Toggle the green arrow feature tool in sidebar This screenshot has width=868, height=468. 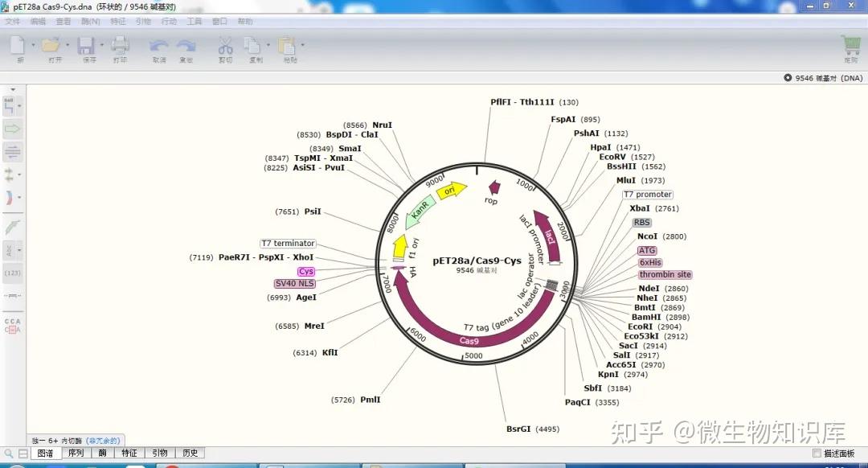click(x=12, y=129)
